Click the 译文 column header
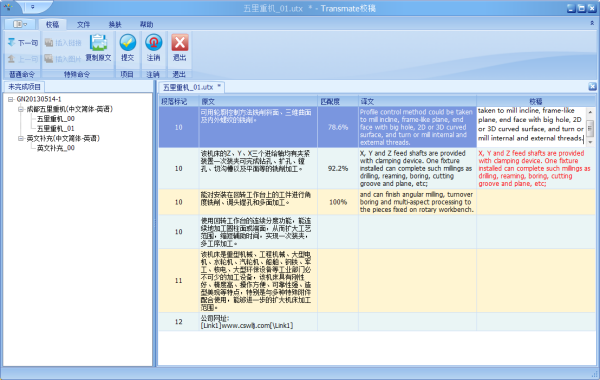This screenshot has width=600, height=380. 417,101
